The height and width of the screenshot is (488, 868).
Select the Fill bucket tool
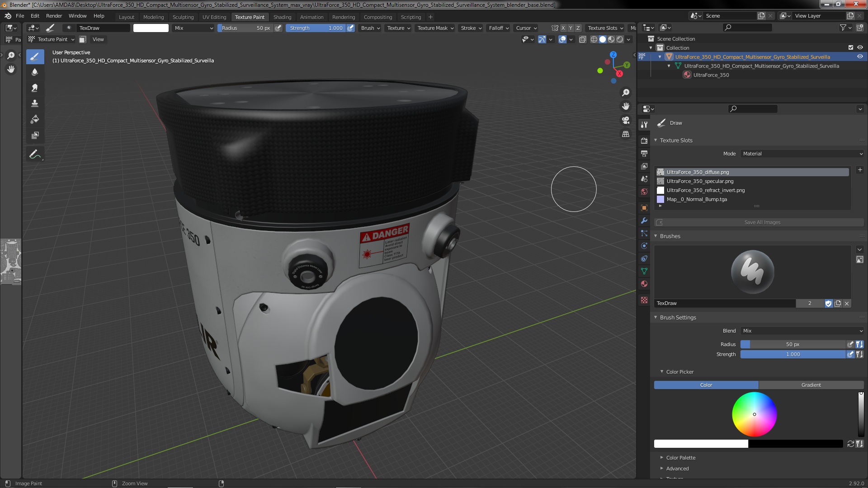point(35,119)
